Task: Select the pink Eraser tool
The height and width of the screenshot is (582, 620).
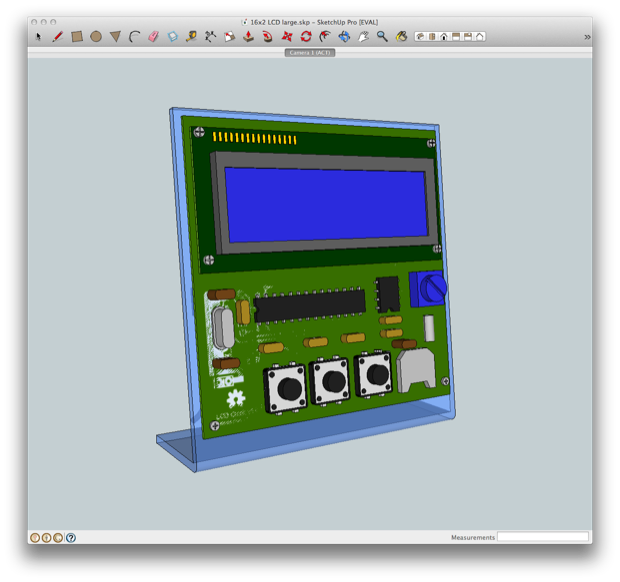Action: tap(153, 37)
